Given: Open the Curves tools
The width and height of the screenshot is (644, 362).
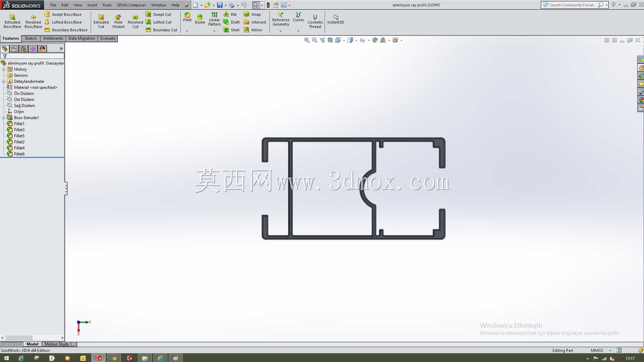Looking at the screenshot, I should coord(298,17).
